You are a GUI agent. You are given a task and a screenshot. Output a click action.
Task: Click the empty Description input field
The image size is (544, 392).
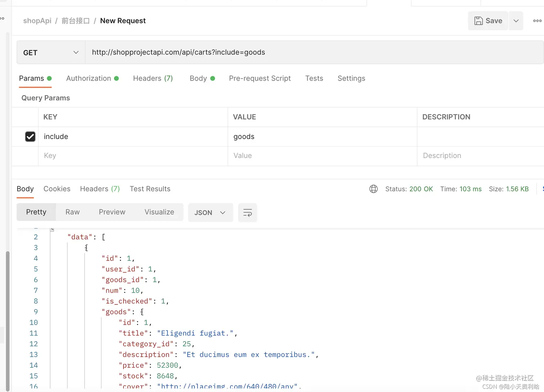(x=480, y=156)
